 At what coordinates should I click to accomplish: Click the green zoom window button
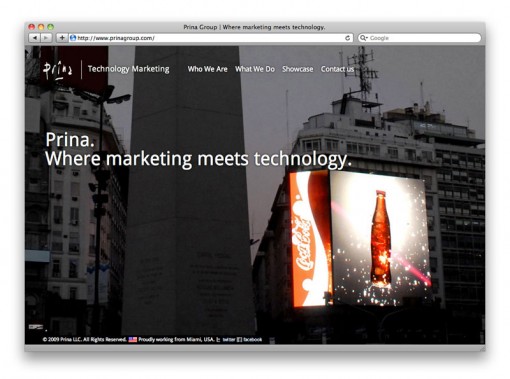50,27
